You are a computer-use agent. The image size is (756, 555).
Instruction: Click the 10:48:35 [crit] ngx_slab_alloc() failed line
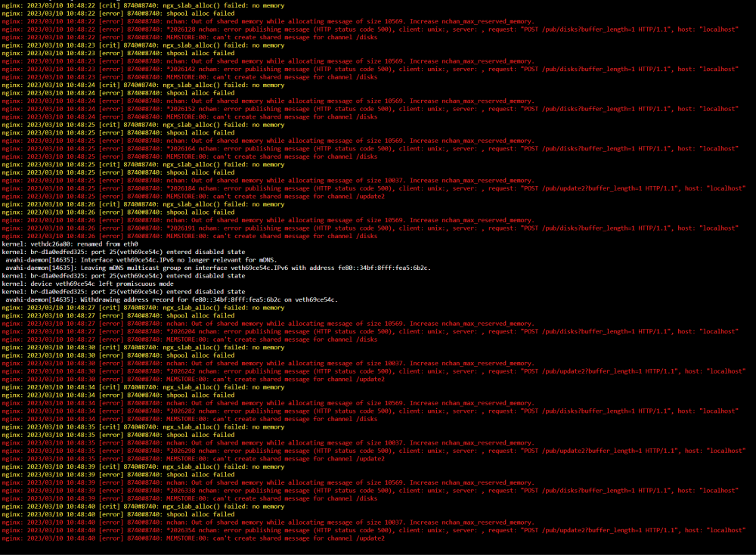point(143,427)
